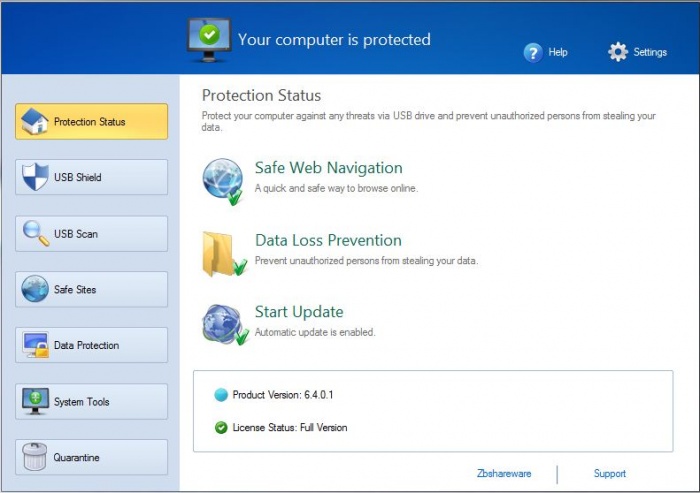This screenshot has height=493, width=700.
Task: Click the house icon beside Protection Status
Action: (35, 121)
